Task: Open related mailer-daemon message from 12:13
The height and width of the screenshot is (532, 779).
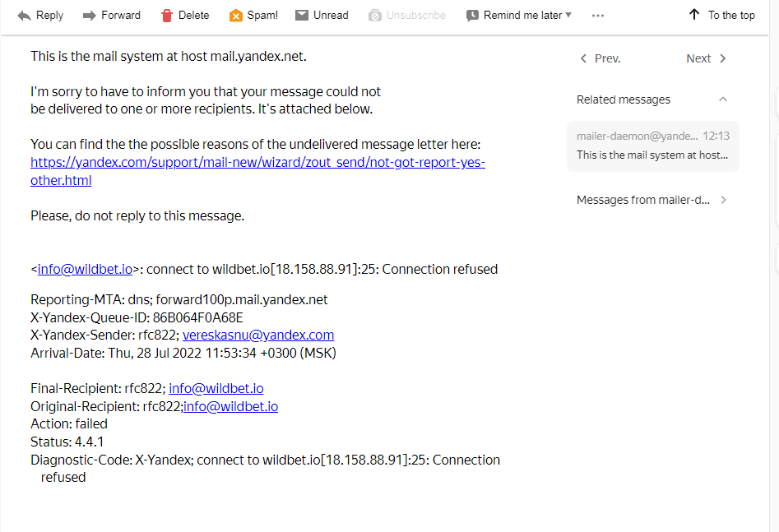Action: pos(652,145)
